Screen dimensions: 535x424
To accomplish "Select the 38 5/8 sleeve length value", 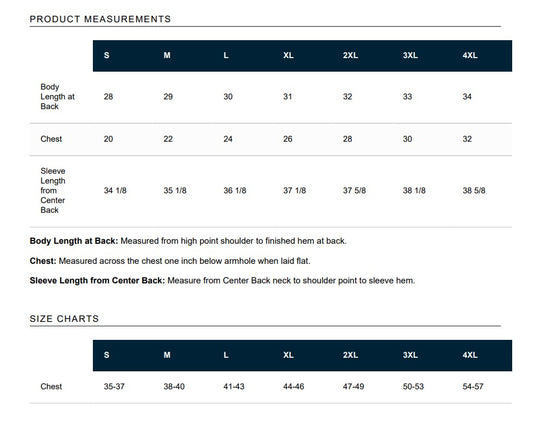I will coord(474,190).
